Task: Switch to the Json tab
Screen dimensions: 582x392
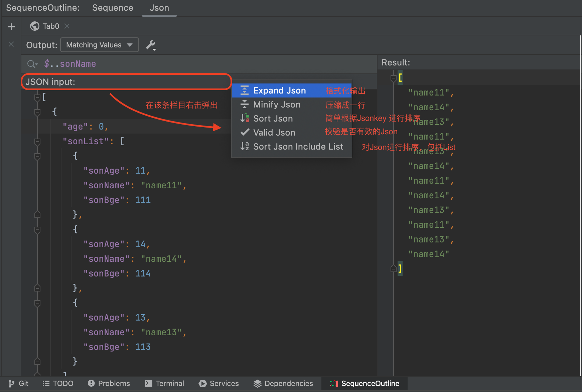Action: (159, 8)
